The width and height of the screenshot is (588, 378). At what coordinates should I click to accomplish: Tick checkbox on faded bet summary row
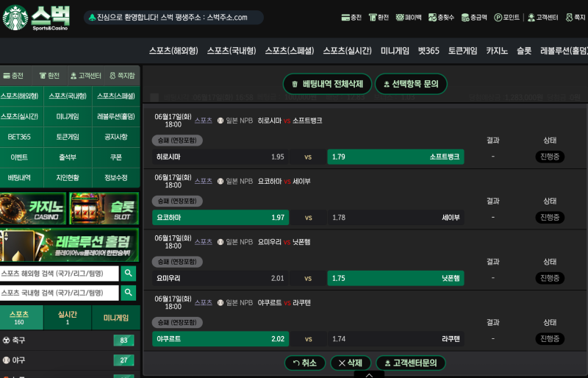point(154,98)
